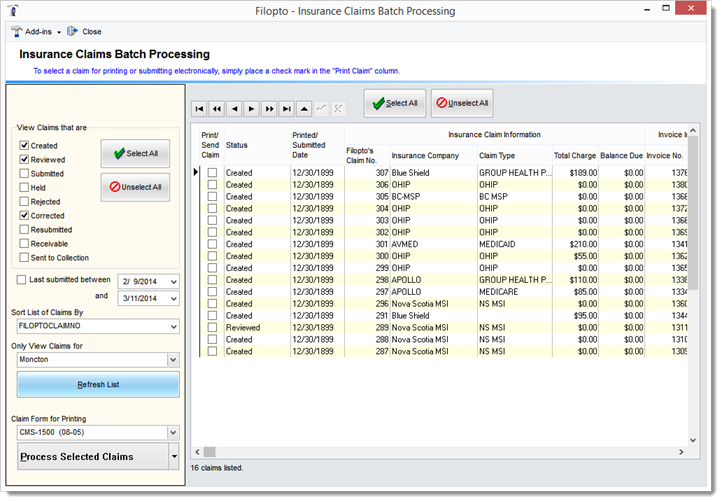Open the 3/11/2014 end date dropdown
Screen dimensions: 722x502
click(x=174, y=298)
